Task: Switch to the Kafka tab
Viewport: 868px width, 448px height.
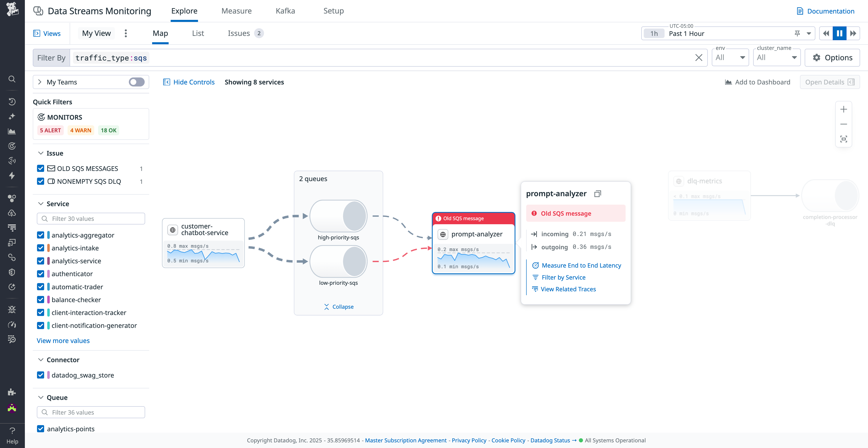Action: 285,10
